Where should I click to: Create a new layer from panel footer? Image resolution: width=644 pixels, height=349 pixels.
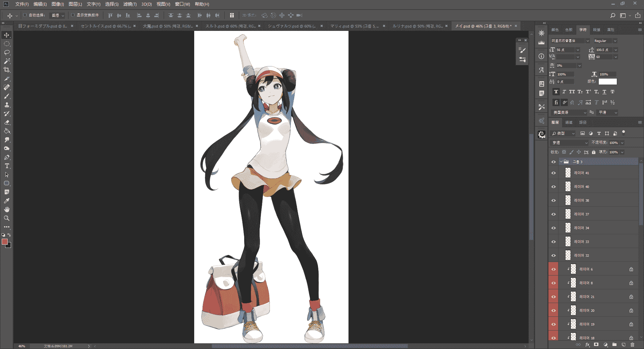(624, 345)
